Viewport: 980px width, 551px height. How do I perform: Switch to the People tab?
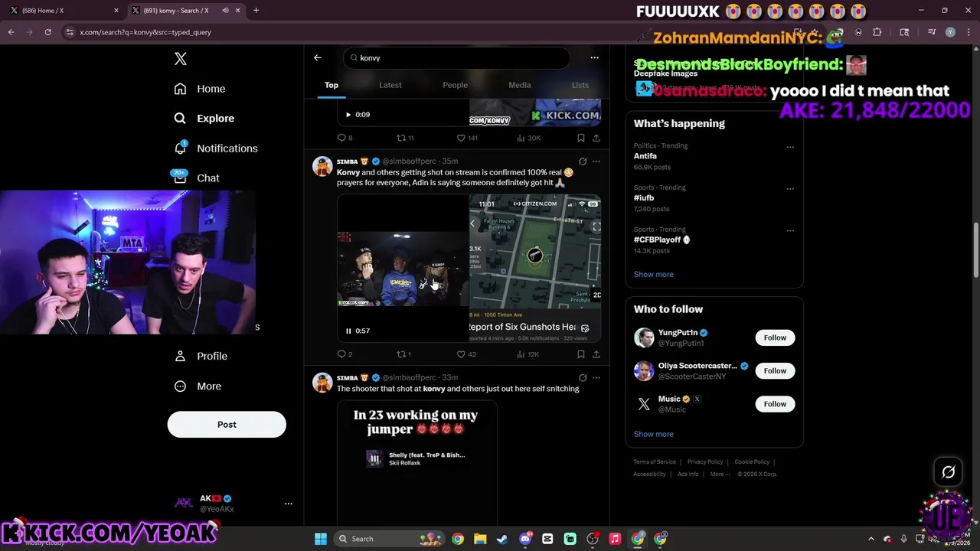coord(455,85)
